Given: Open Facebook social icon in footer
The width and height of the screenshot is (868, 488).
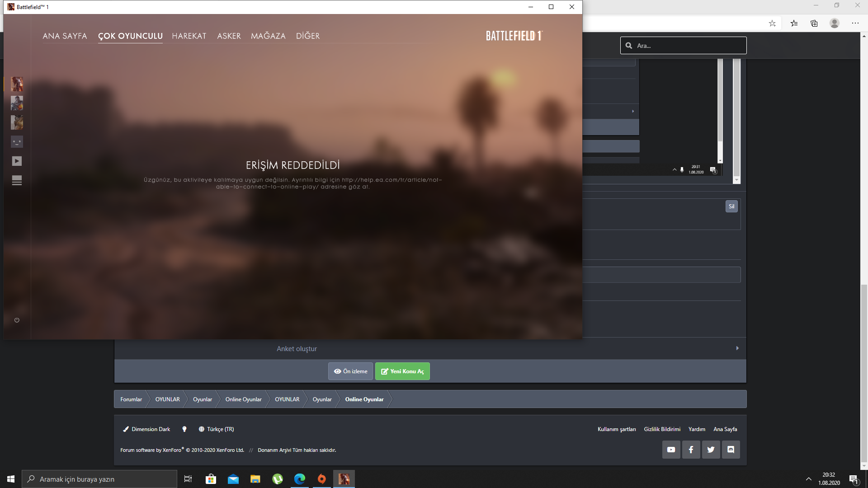Looking at the screenshot, I should coord(691,450).
